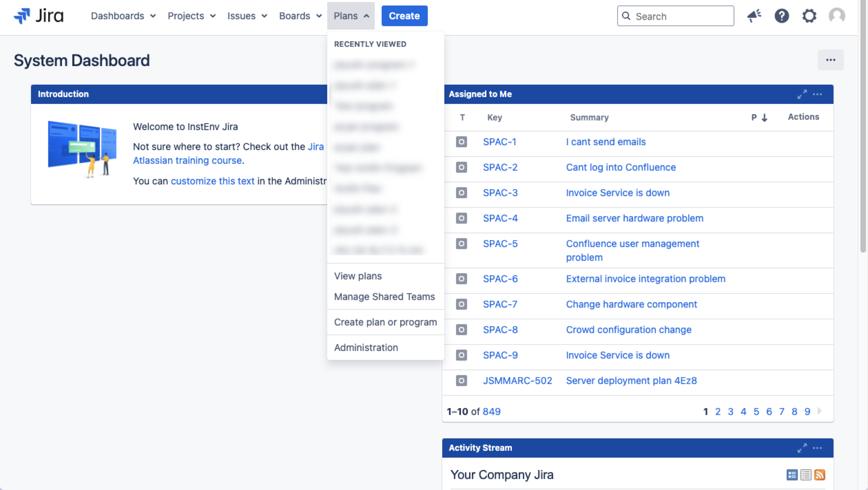
Task: Open issue SPAC-3 link
Action: coord(500,193)
